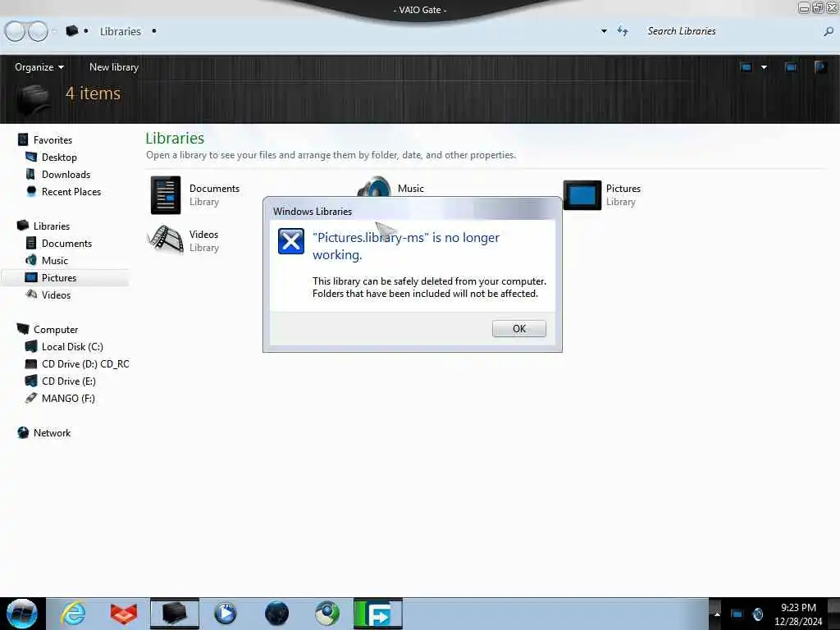The height and width of the screenshot is (630, 840).
Task: Open the view options dropdown arrow
Action: [x=764, y=67]
